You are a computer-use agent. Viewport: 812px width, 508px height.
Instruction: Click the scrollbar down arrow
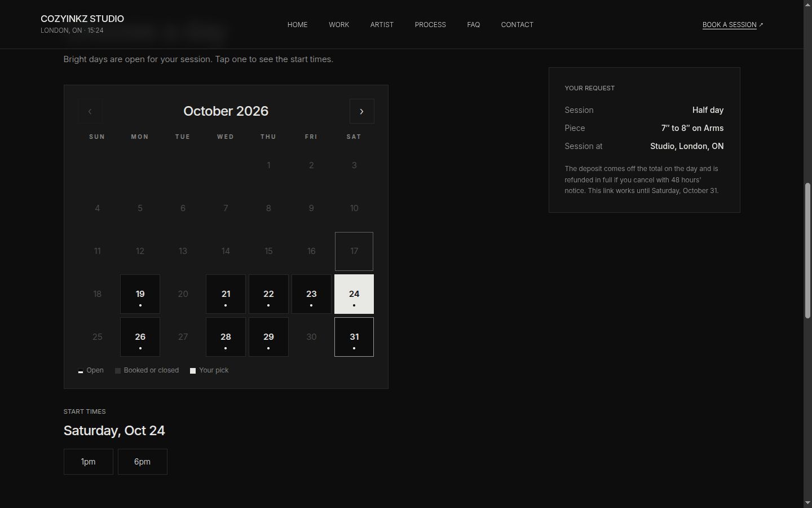click(807, 503)
